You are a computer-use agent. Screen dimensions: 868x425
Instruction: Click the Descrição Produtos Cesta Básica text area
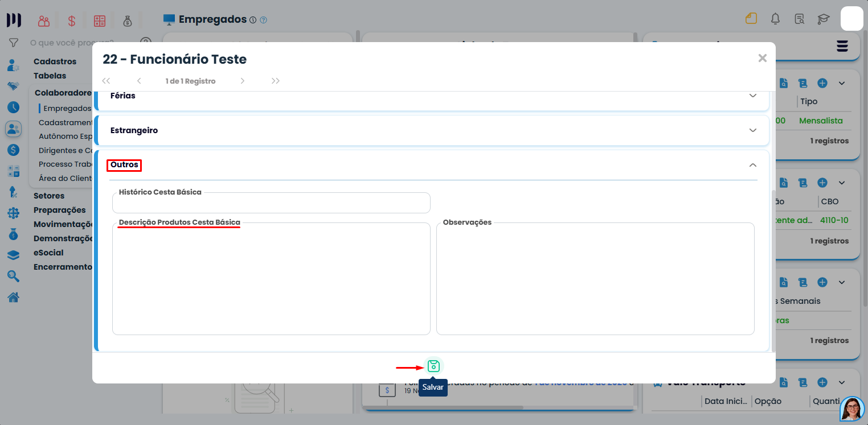point(271,278)
